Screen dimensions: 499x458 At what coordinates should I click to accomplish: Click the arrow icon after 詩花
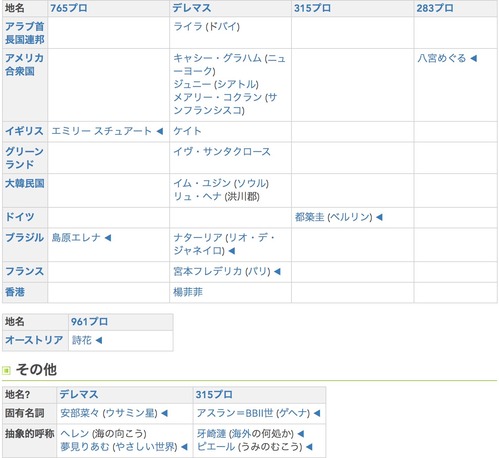[x=99, y=341]
